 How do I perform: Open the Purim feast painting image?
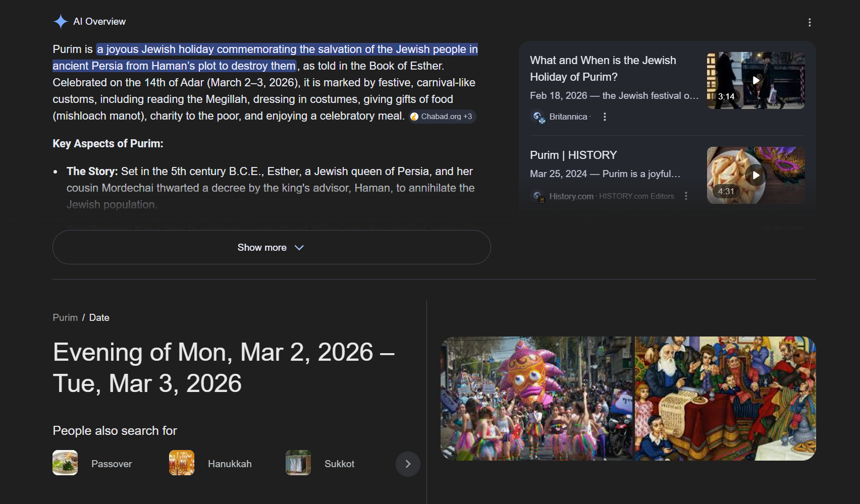[x=725, y=399]
